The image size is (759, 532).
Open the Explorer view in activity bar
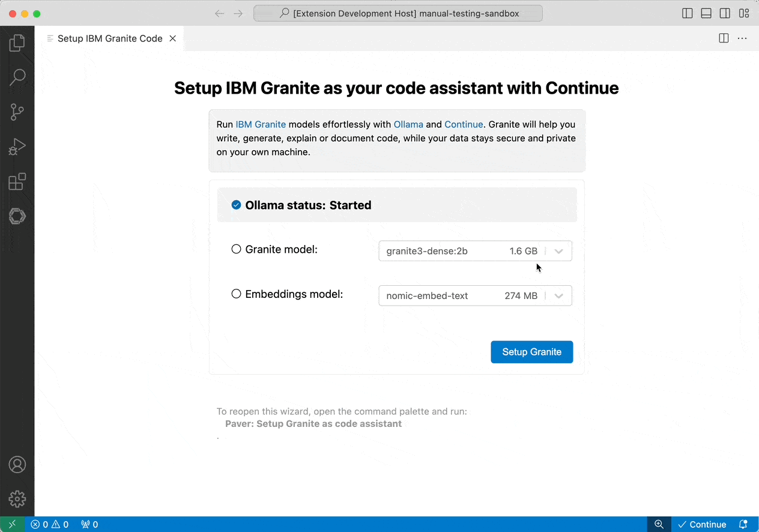click(x=17, y=43)
